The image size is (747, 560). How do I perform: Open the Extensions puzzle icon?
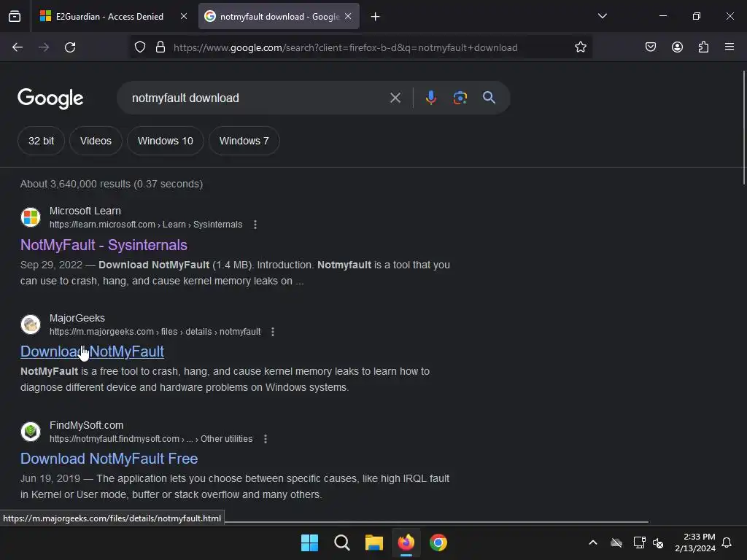point(703,47)
